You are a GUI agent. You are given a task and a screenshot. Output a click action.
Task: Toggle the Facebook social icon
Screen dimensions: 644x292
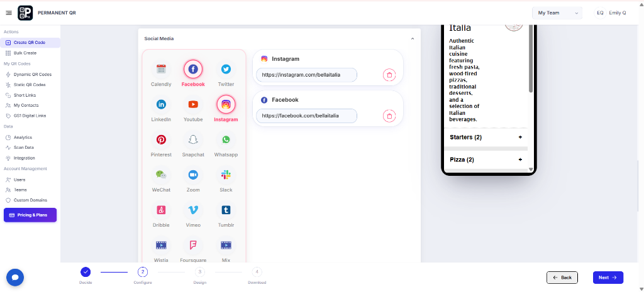point(193,69)
